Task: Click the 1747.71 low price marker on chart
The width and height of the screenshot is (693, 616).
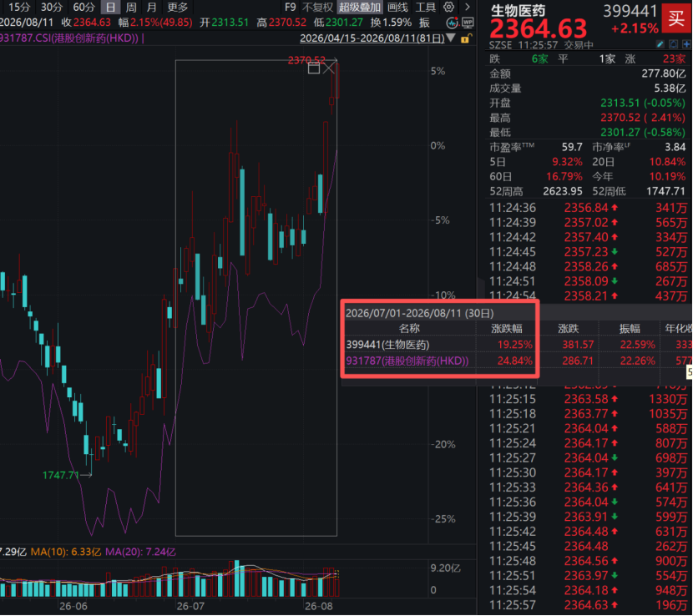Action: point(61,475)
